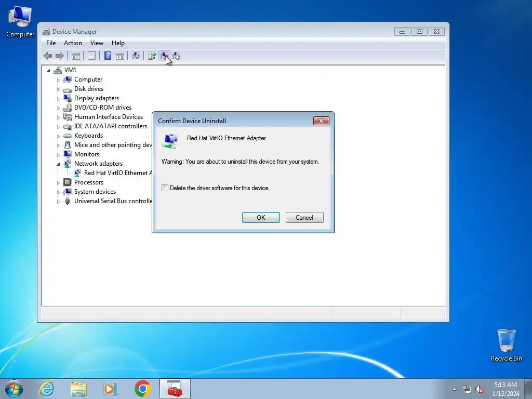Screen dimensions: 532x399
Task: Check Delete the driver software checkbox
Action: [165, 188]
